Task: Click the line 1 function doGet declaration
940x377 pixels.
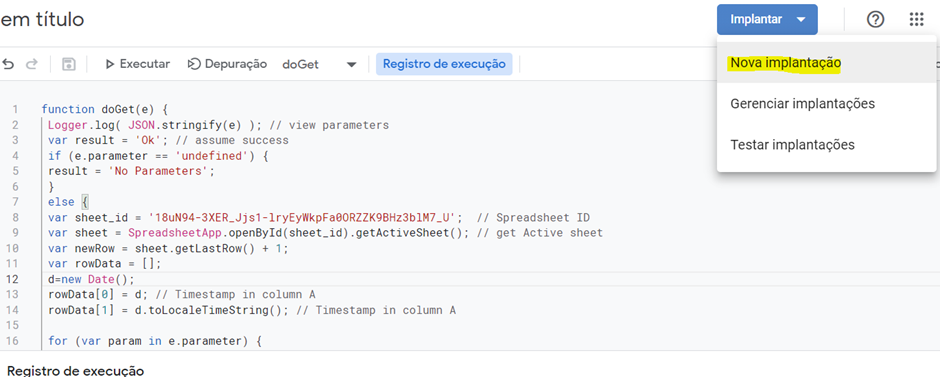Action: (x=107, y=110)
